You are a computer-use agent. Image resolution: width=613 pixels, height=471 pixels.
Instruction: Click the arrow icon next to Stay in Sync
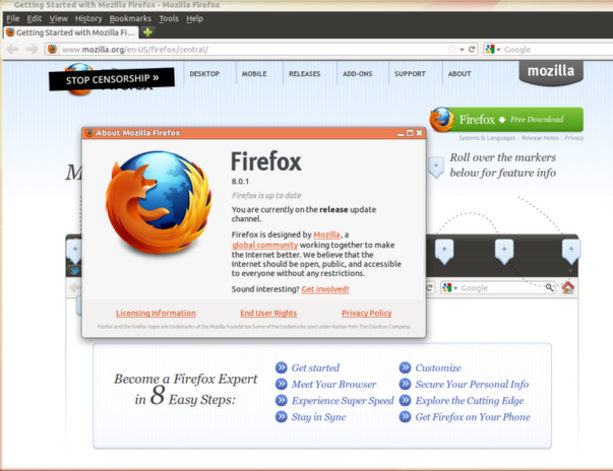click(281, 417)
